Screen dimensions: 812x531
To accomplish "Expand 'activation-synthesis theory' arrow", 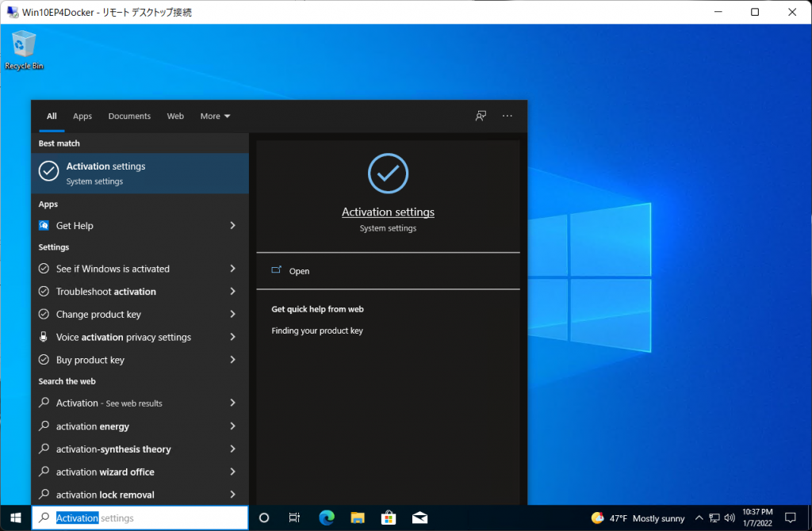I will coord(232,449).
